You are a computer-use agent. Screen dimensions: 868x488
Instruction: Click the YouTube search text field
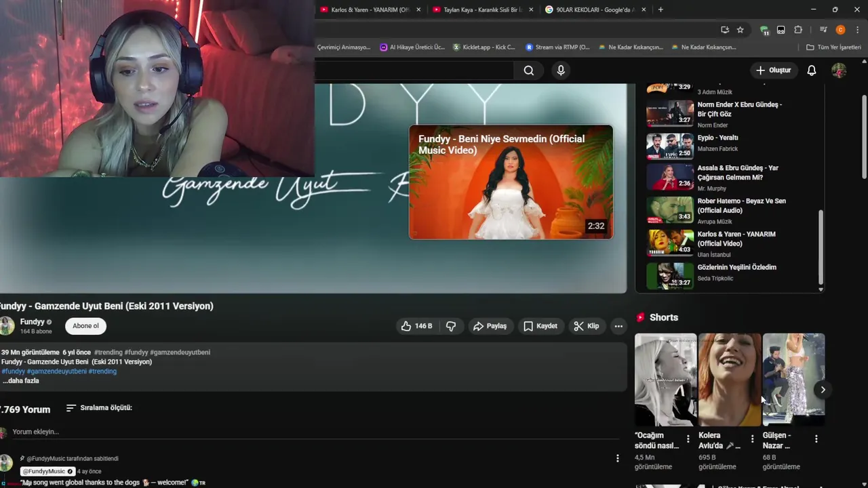pos(414,70)
